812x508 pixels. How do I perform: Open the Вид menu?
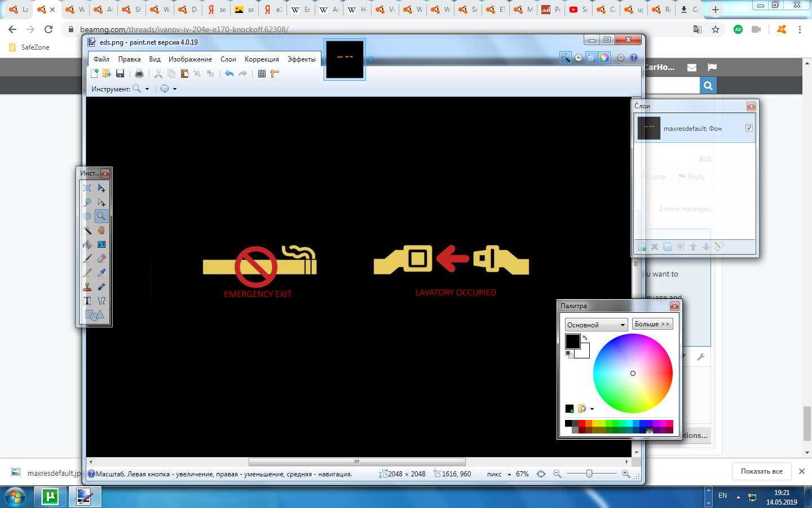coord(155,59)
